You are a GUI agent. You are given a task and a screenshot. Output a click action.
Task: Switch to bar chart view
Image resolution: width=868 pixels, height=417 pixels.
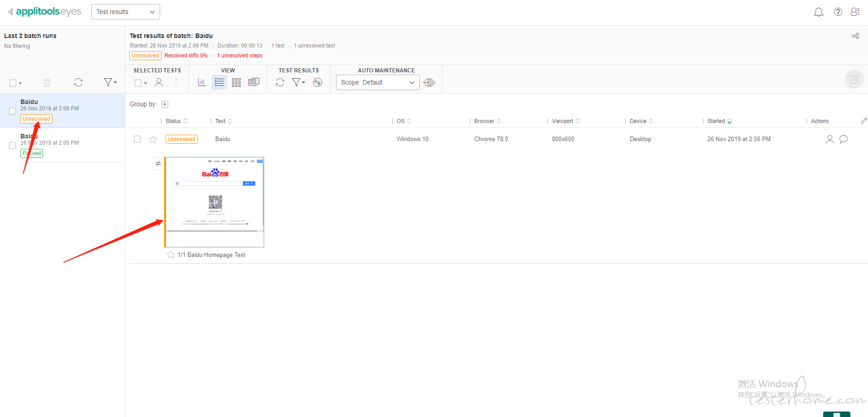202,82
